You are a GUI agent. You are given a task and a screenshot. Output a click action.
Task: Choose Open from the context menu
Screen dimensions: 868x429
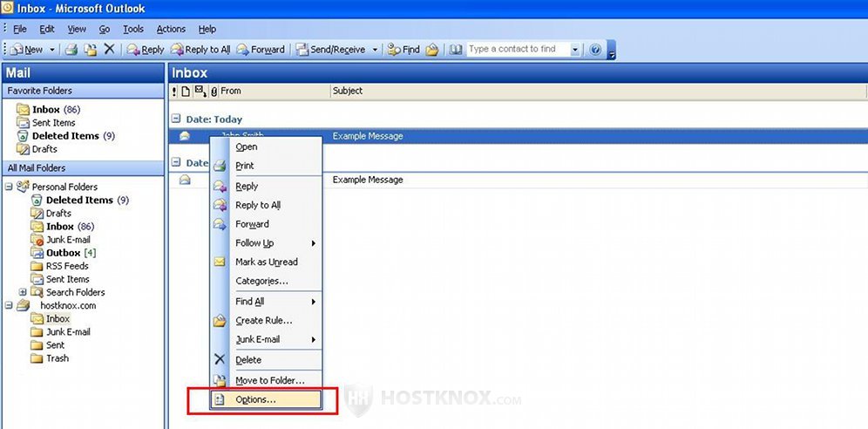[267, 146]
